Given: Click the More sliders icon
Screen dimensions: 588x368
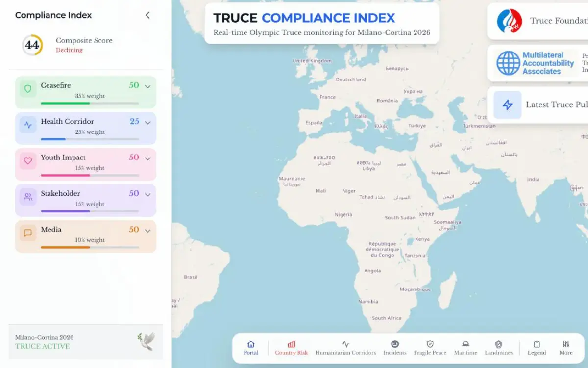Looking at the screenshot, I should click(566, 344).
